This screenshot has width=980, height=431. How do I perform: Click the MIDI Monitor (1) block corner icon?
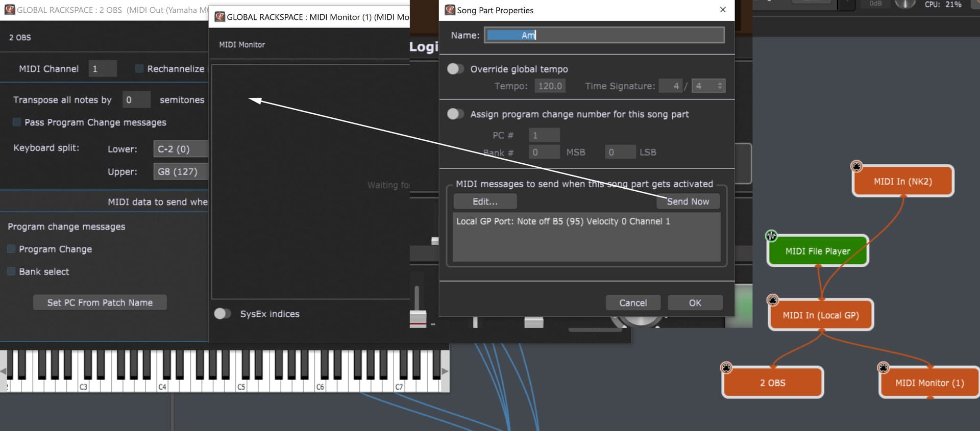883,367
